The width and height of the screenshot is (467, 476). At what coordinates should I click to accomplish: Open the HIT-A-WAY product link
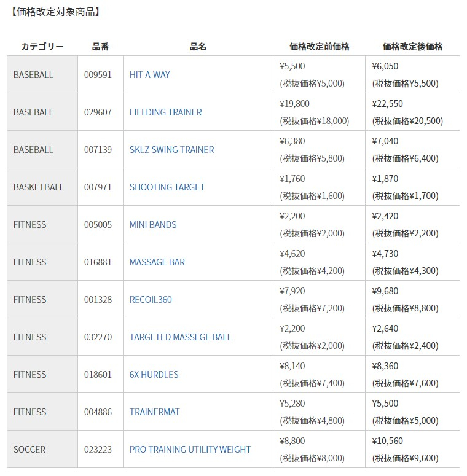click(149, 75)
